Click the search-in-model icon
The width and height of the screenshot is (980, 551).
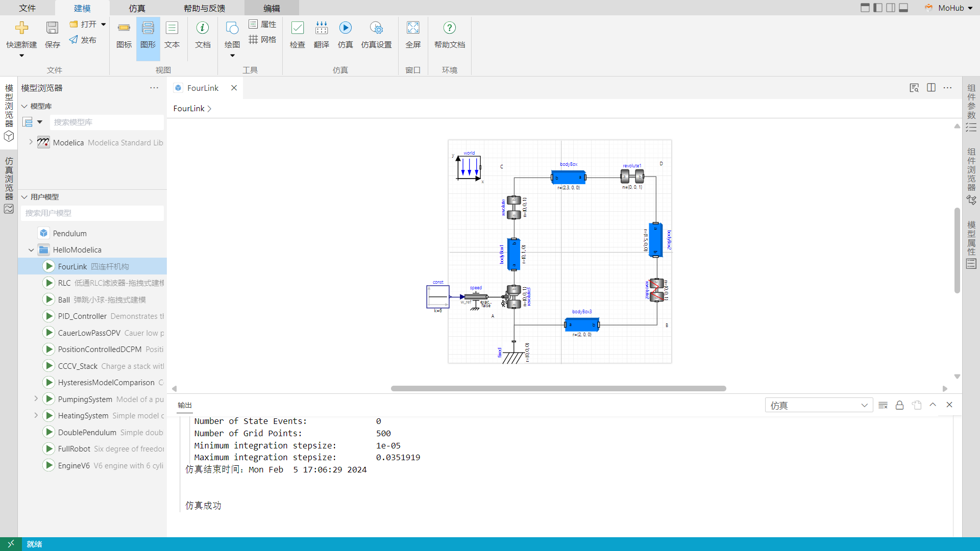(914, 88)
